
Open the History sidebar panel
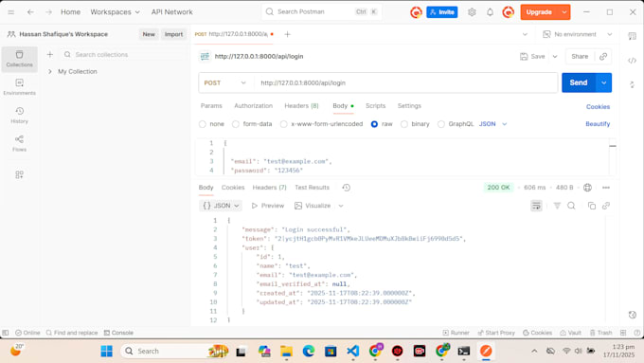click(x=19, y=115)
